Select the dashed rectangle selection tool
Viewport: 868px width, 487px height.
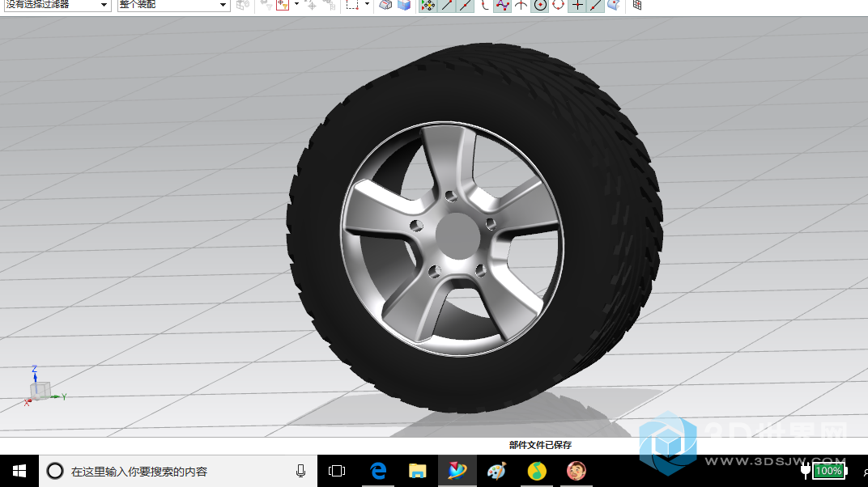352,5
